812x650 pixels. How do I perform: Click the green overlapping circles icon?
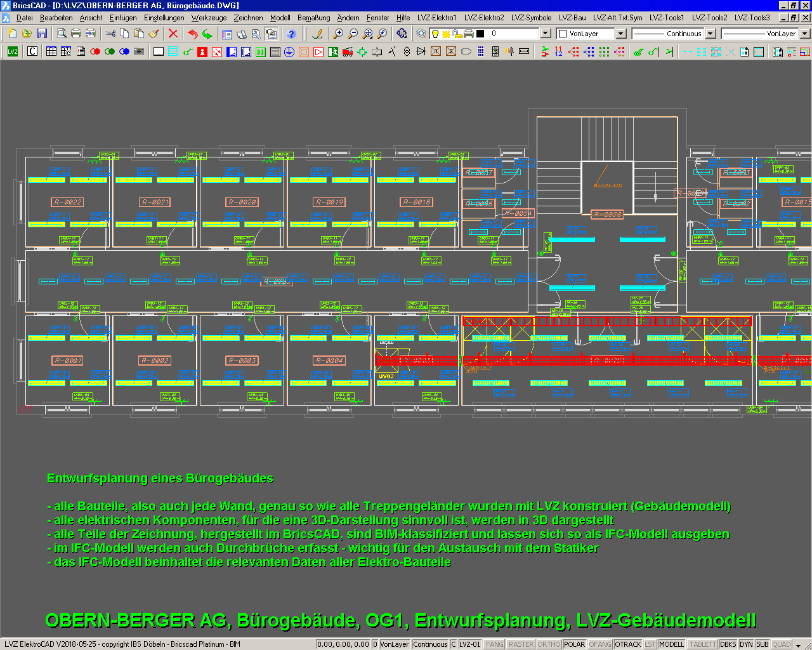click(x=110, y=51)
